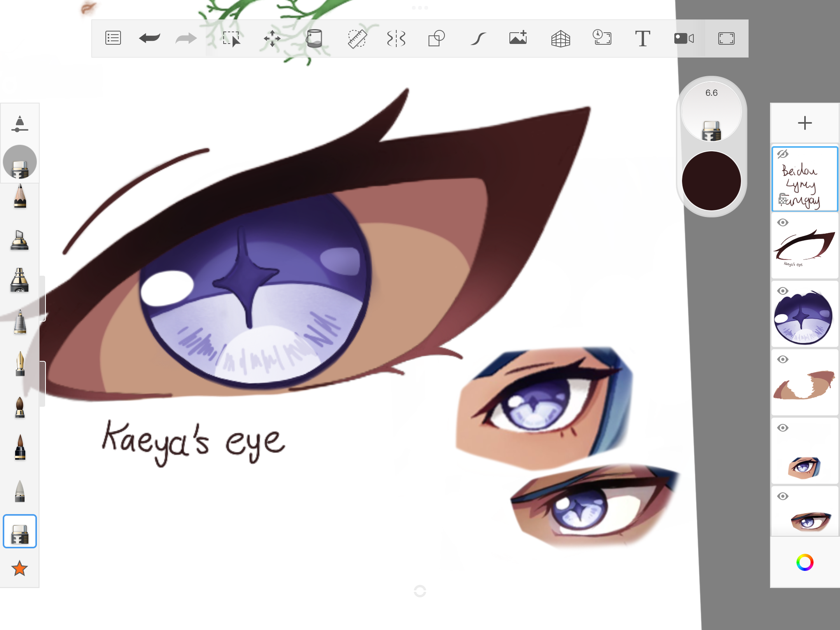This screenshot has width=840, height=630.
Task: Tap the dark brown current color puck
Action: coord(711,181)
